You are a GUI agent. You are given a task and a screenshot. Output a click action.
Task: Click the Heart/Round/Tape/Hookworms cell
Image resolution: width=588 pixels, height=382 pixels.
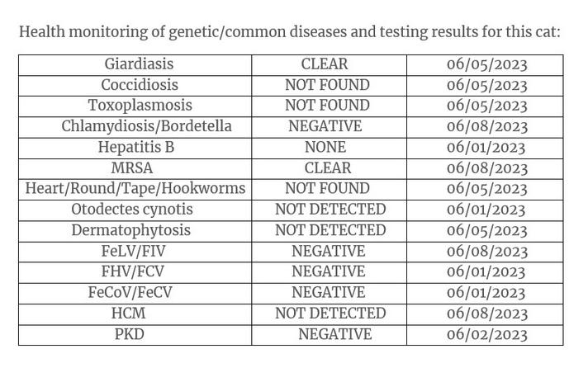(135, 188)
